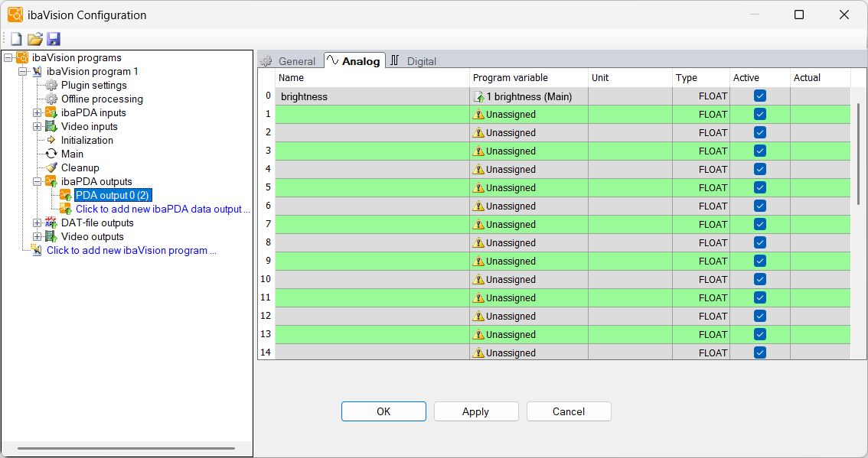Click the Video inputs film icon
Image resolution: width=868 pixels, height=458 pixels.
(51, 127)
